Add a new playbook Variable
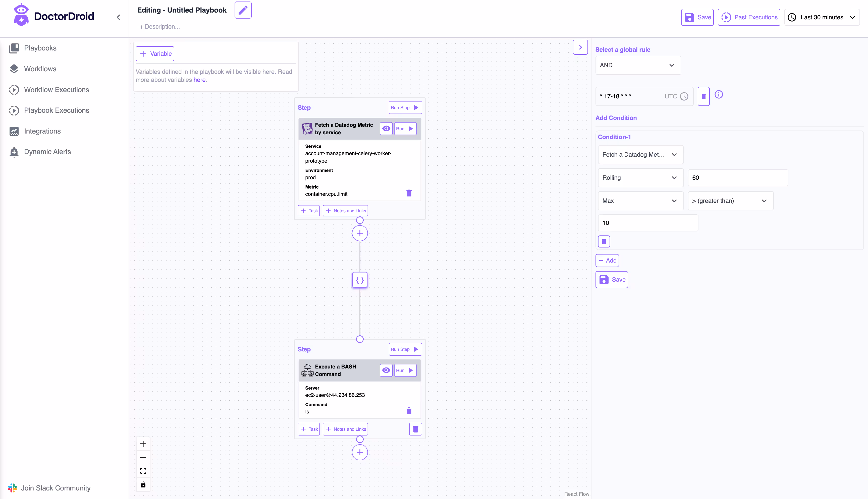Viewport: 868px width, 499px height. pyautogui.click(x=155, y=54)
